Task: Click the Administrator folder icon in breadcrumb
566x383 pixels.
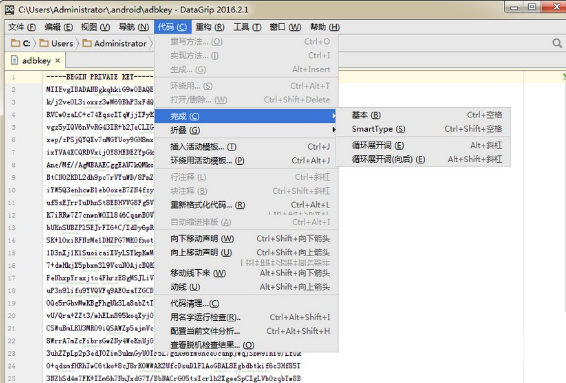Action: (87, 43)
